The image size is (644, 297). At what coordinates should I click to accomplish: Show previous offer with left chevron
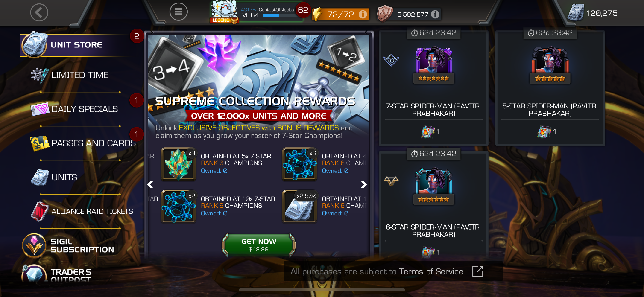click(x=150, y=184)
